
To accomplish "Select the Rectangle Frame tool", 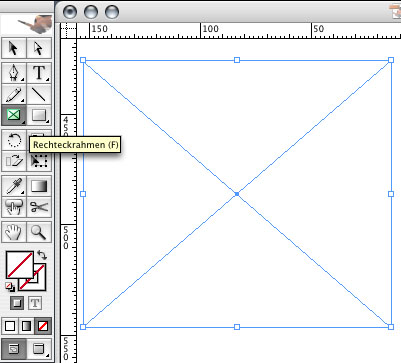I will point(14,115).
